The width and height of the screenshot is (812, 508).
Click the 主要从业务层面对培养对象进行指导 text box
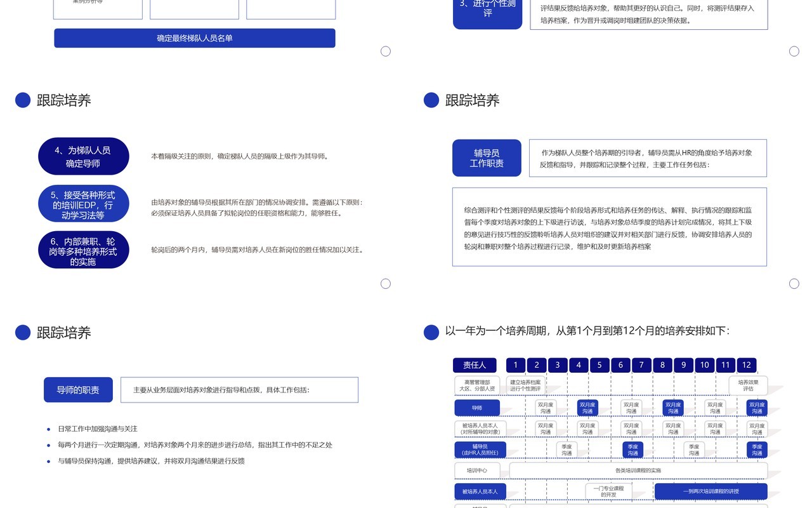[239, 390]
